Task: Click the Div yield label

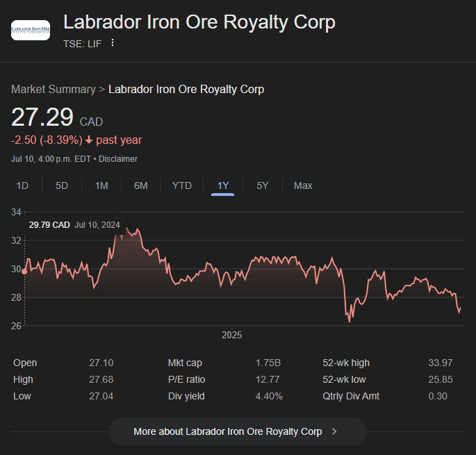Action: (x=186, y=396)
